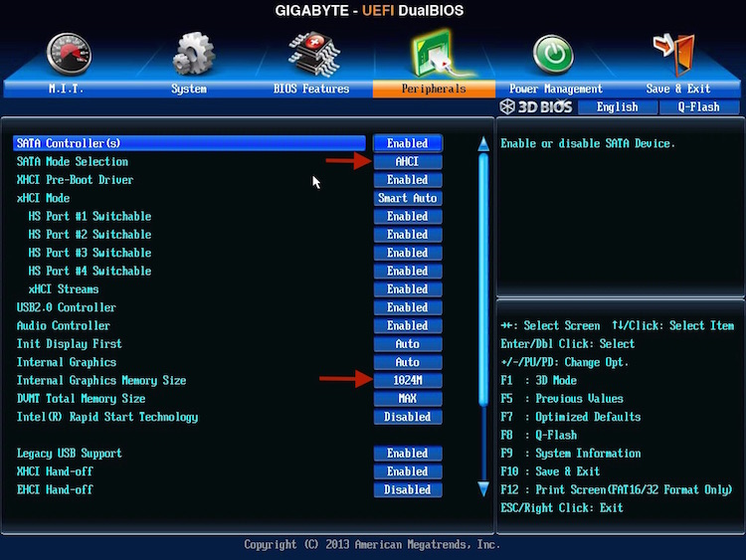Screen dimensions: 746x560
Task: Click the scroll up arrow
Action: tap(483, 143)
